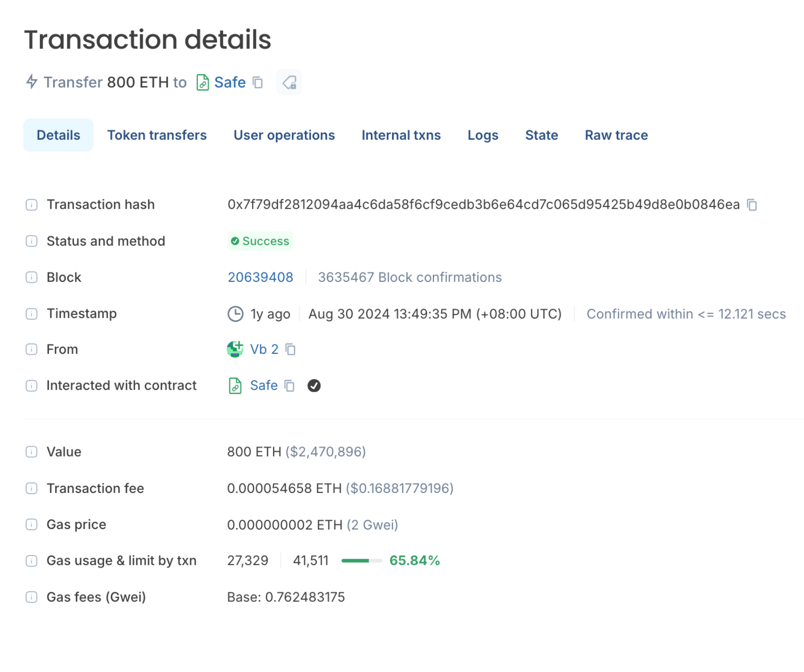
Task: Switch to the Token transfers tab
Action: pyautogui.click(x=157, y=135)
